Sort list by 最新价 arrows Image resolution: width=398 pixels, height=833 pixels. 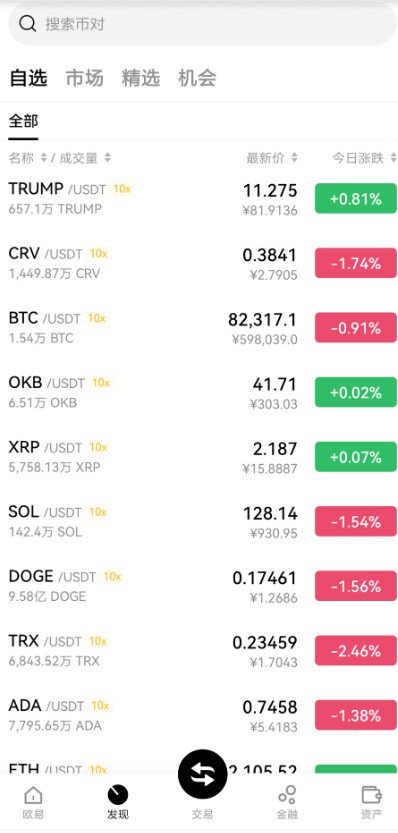pos(294,158)
